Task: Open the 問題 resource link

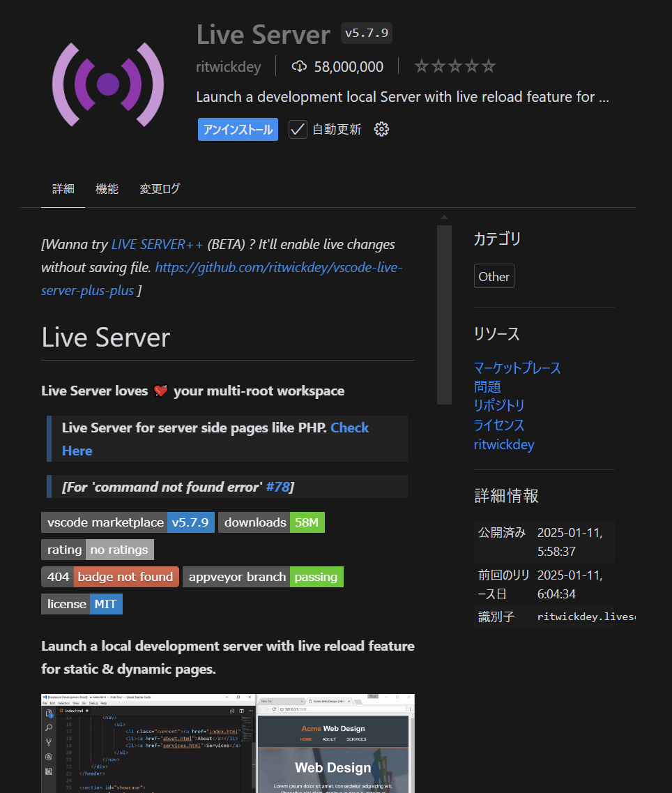Action: click(487, 387)
